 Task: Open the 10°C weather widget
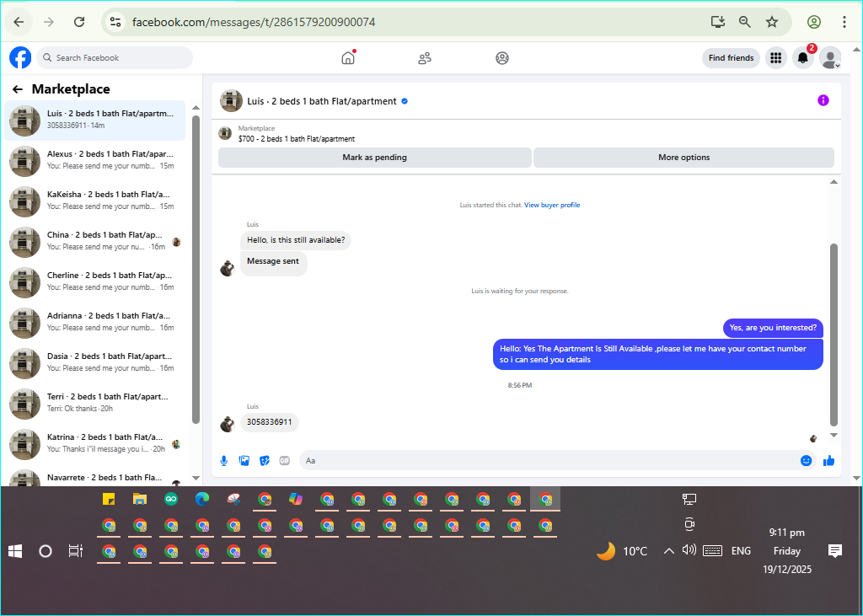[623, 551]
